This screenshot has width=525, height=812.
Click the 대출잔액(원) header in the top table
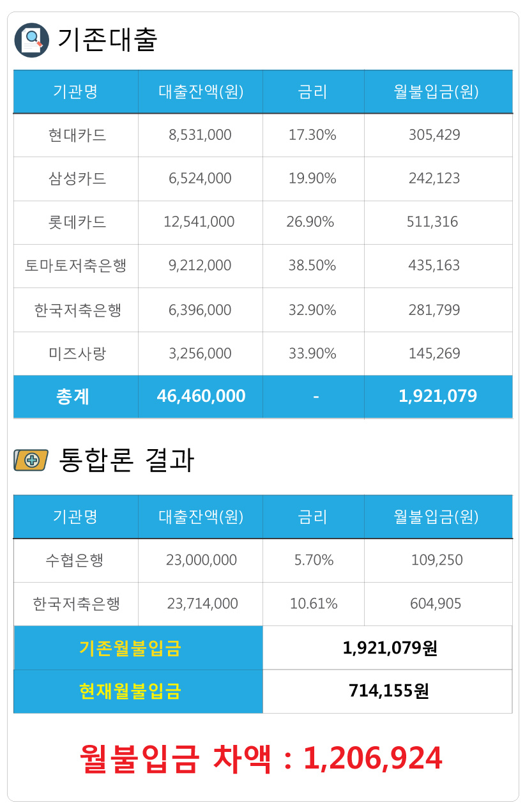coord(201,91)
